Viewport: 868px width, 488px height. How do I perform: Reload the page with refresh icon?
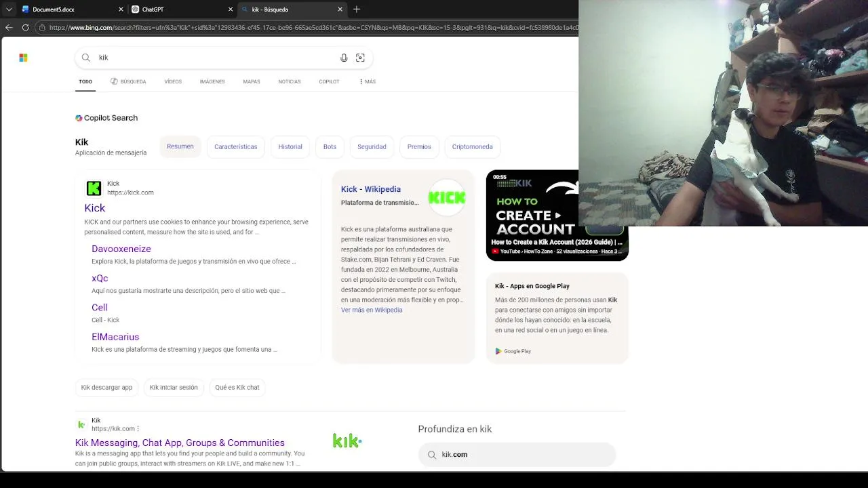pos(26,27)
